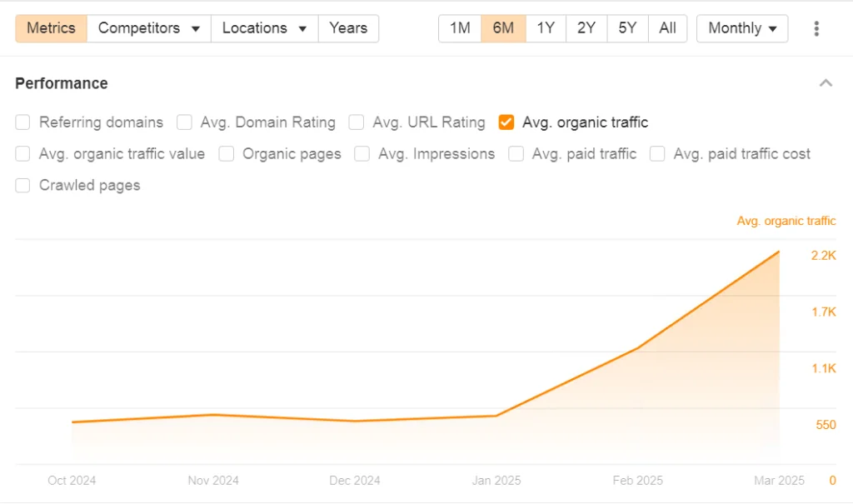
Task: Set time range to 1Y
Action: (546, 28)
